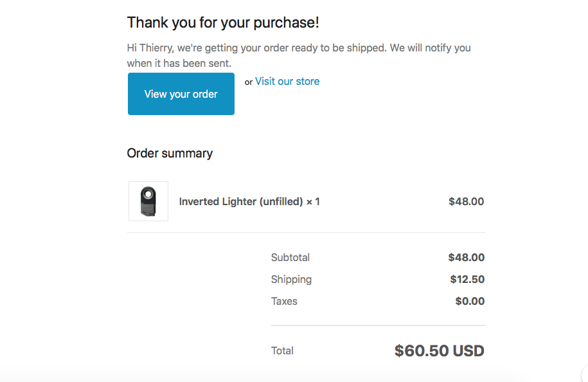Click the View your order button
This screenshot has width=588, height=382.
point(181,94)
